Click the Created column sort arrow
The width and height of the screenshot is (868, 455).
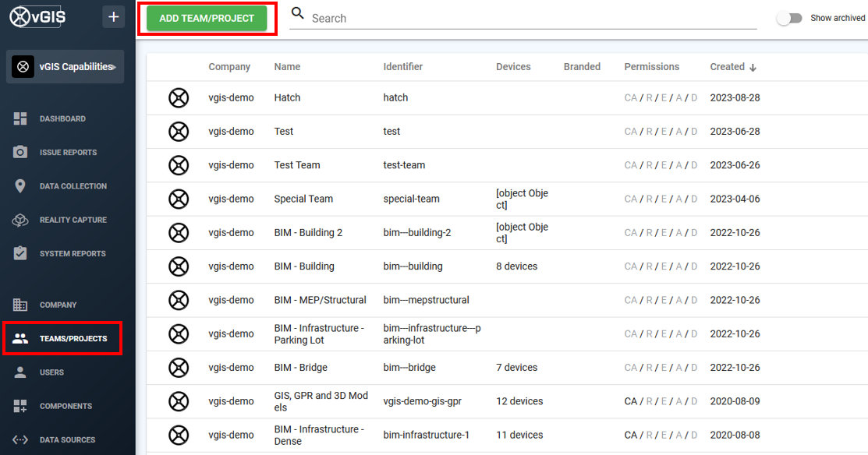753,68
